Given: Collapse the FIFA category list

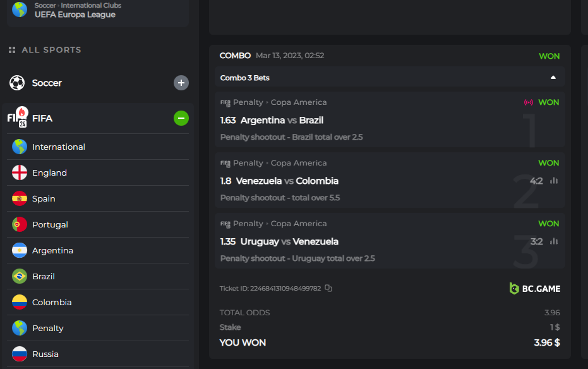Looking at the screenshot, I should [181, 118].
